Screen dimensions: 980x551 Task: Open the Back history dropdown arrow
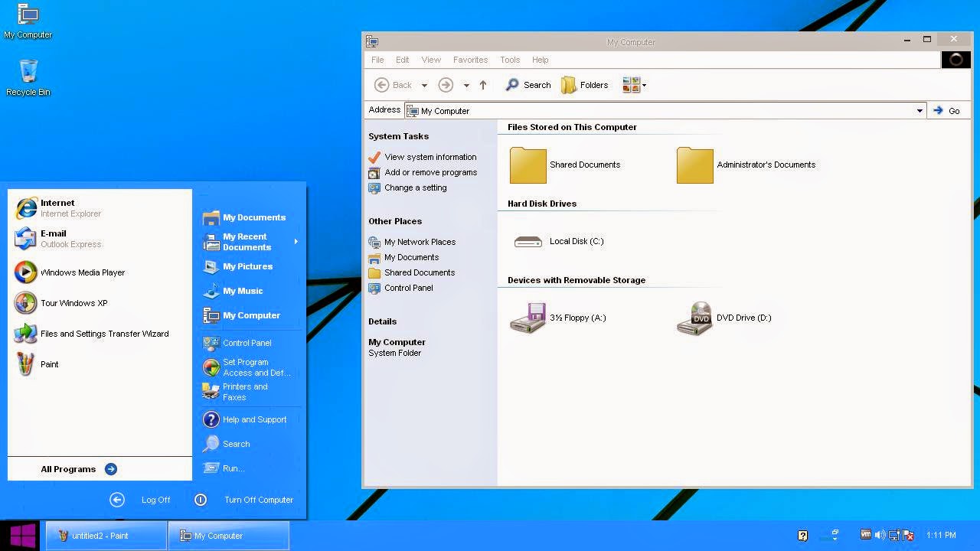point(424,85)
